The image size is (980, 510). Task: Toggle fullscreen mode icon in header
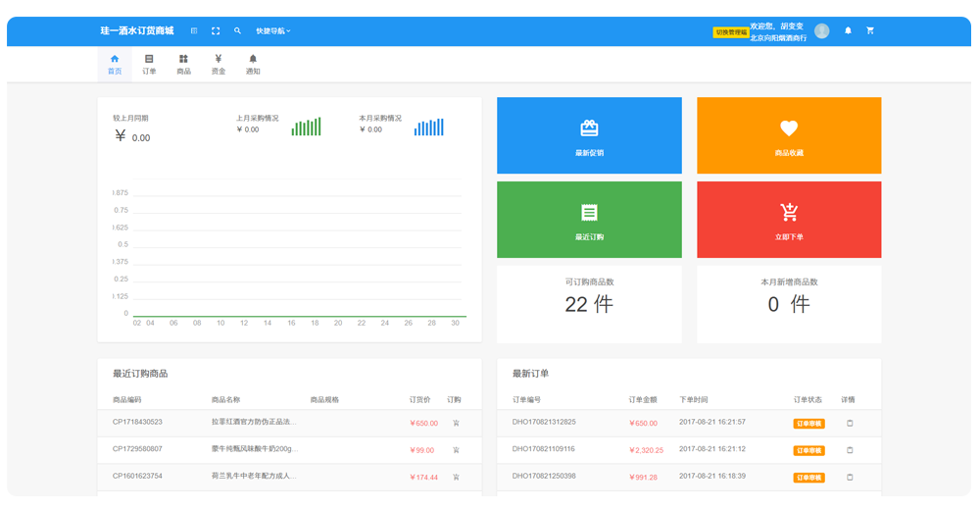[x=216, y=30]
